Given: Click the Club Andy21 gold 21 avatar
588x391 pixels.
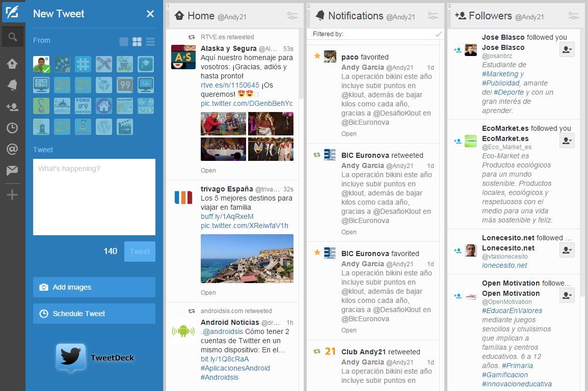Looking at the screenshot, I should coord(330,351).
